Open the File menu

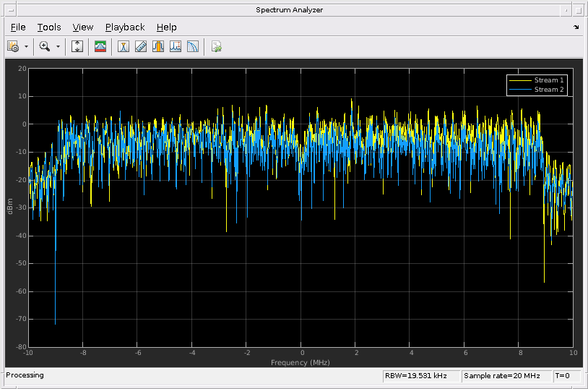click(18, 27)
